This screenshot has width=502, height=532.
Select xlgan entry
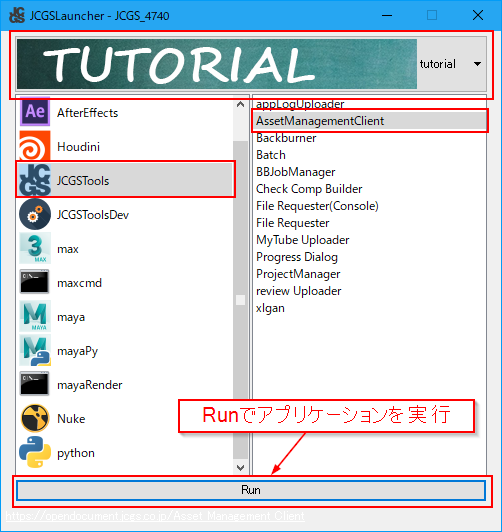[x=270, y=308]
